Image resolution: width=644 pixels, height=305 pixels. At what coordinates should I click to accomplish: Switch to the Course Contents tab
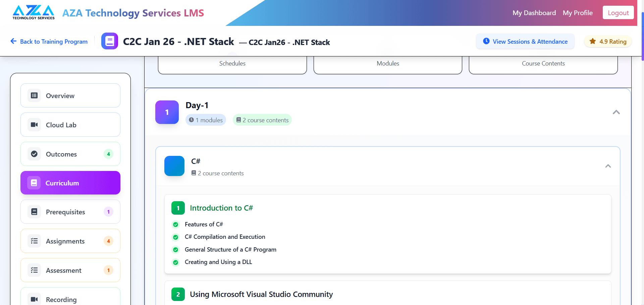coord(543,64)
